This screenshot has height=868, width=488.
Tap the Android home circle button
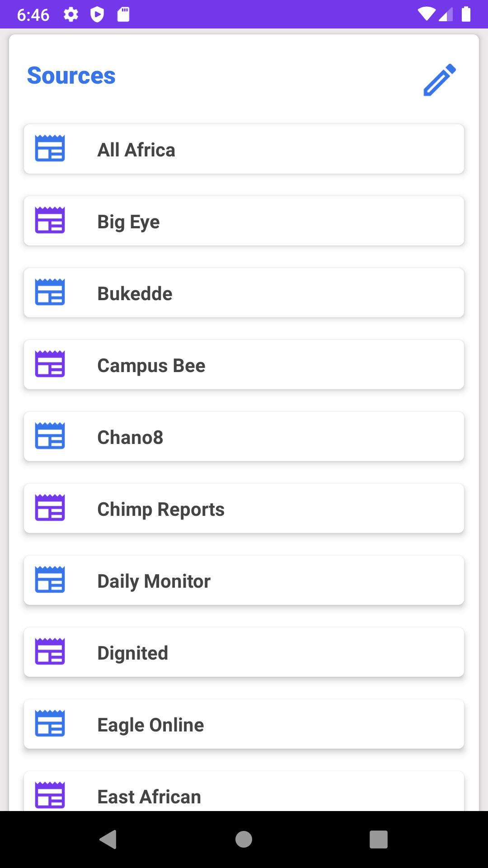(x=244, y=840)
